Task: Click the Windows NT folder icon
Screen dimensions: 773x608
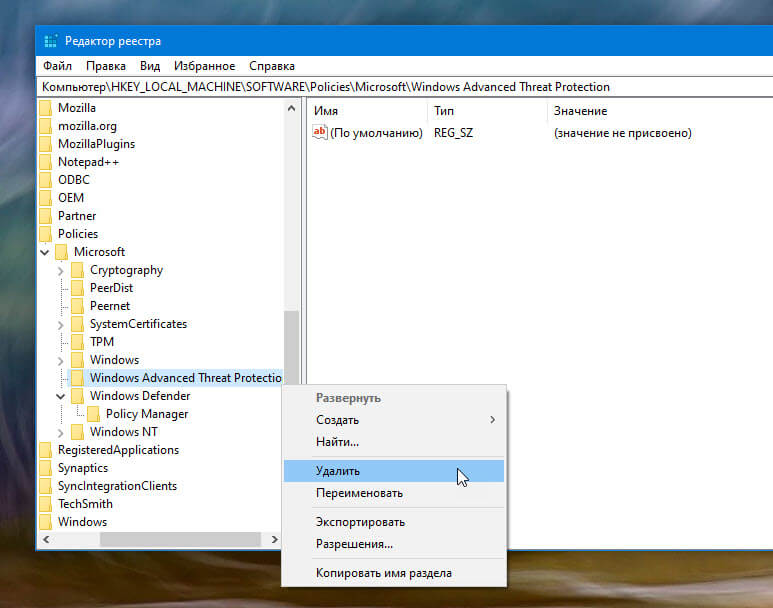Action: click(77, 432)
